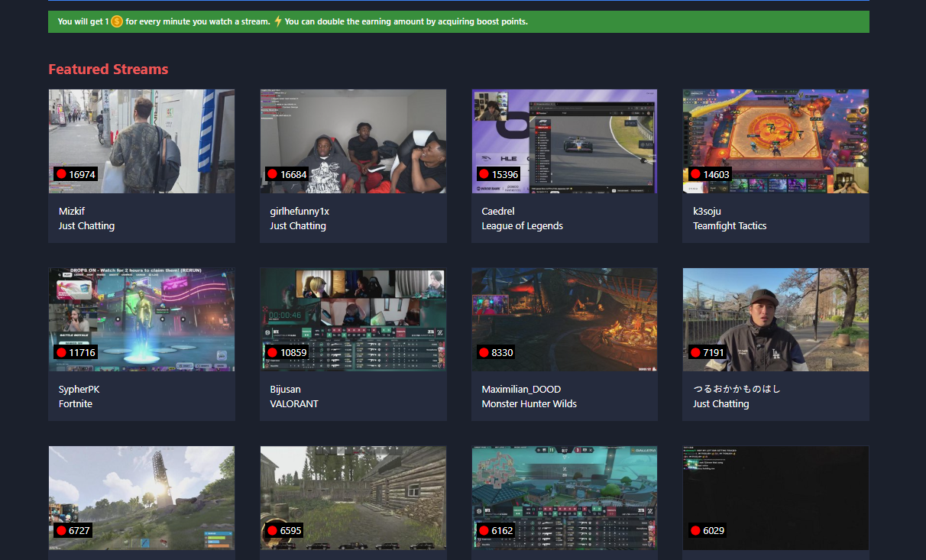Click the 10859 live viewer badge
Image resolution: width=926 pixels, height=560 pixels.
tap(287, 352)
